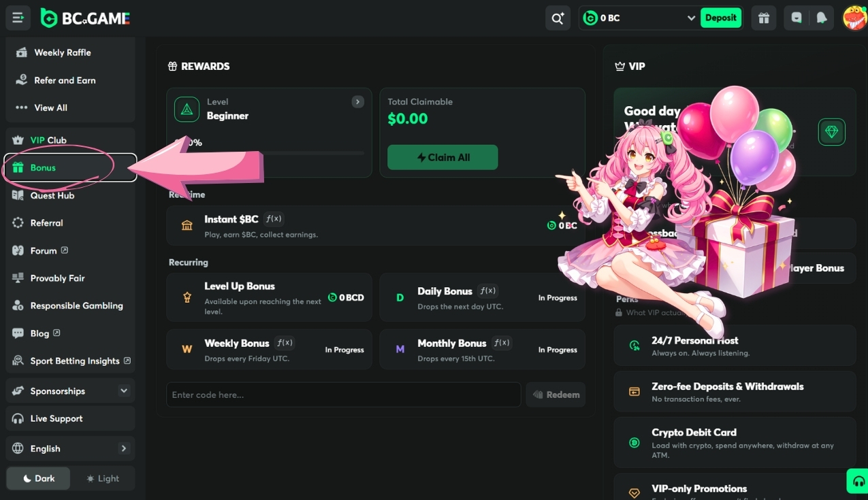This screenshot has width=868, height=500.
Task: Open the chat bubble icon in header
Action: click(x=797, y=18)
